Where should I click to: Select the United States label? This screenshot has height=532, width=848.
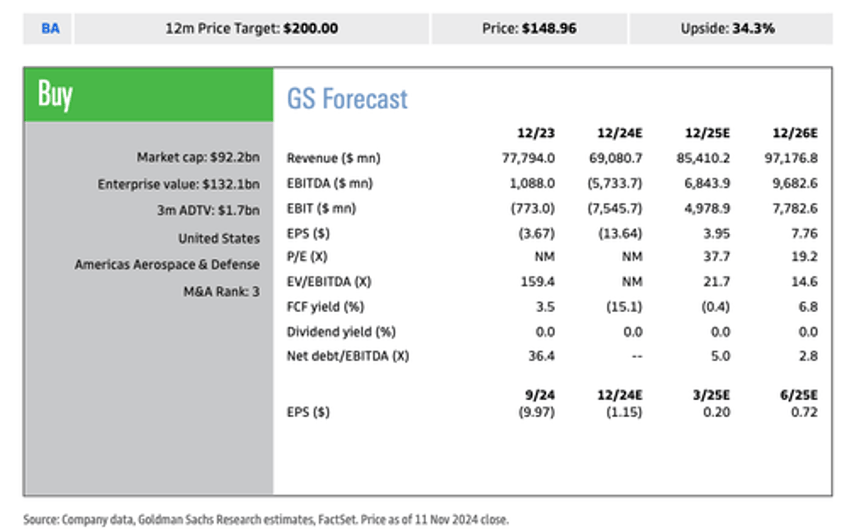(x=219, y=238)
